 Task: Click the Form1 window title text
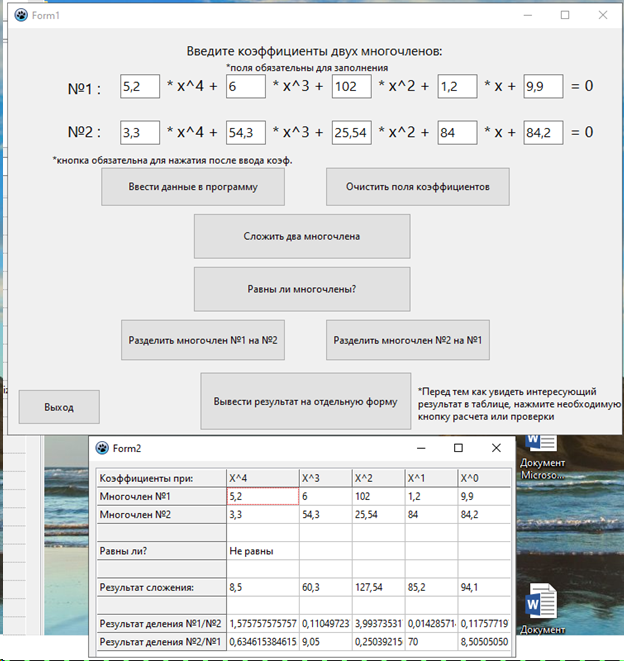pos(46,16)
